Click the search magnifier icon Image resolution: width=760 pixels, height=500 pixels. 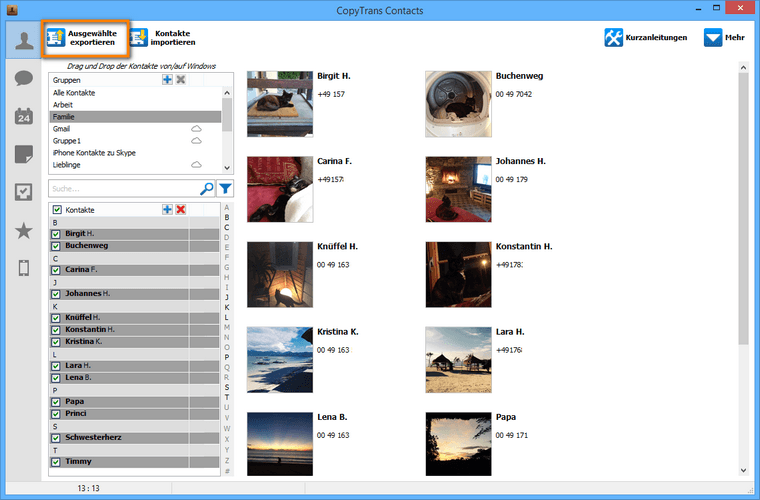click(x=207, y=188)
